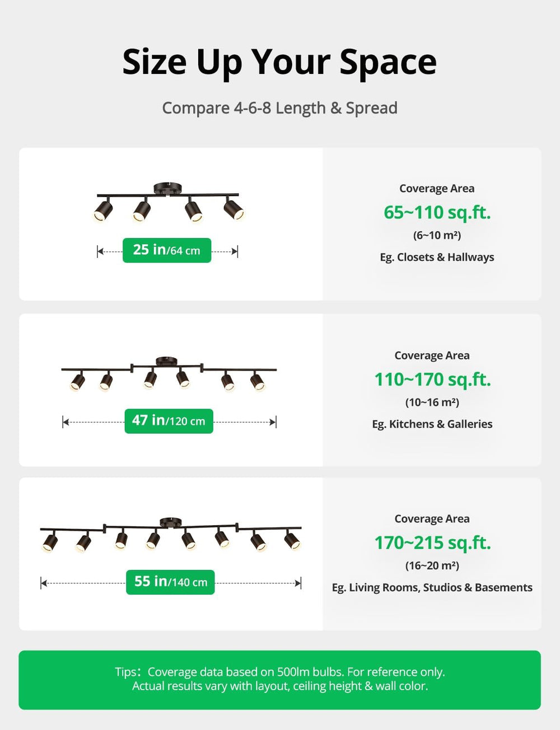Click the green Tips banner

[279, 680]
